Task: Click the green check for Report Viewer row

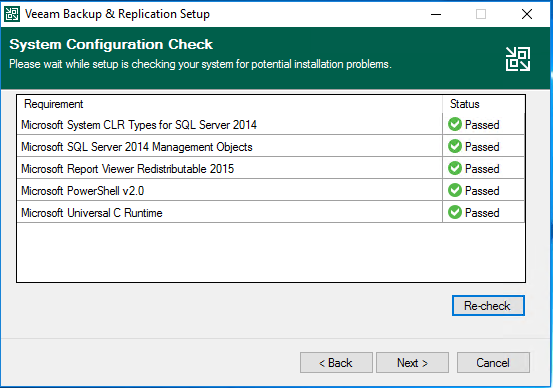Action: pyautogui.click(x=455, y=168)
